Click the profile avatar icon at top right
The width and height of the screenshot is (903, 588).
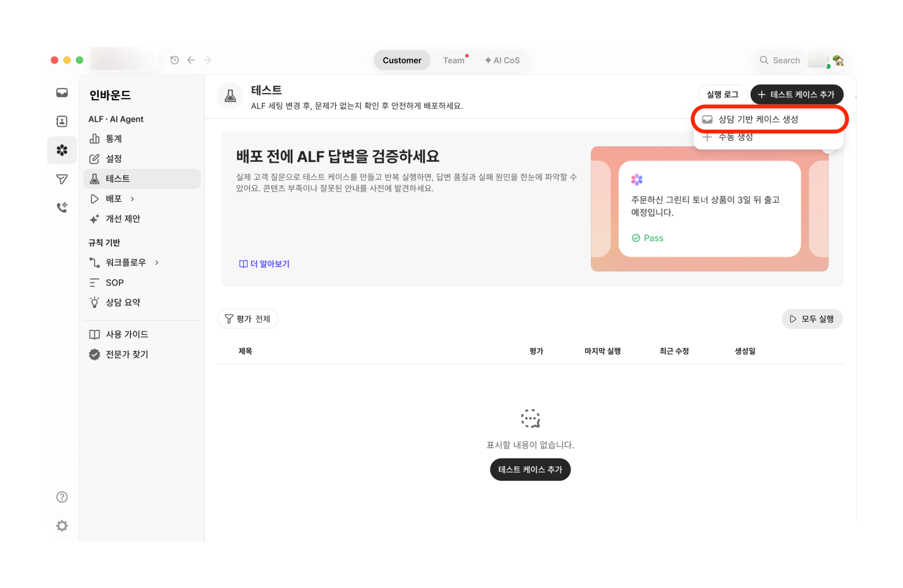click(838, 61)
